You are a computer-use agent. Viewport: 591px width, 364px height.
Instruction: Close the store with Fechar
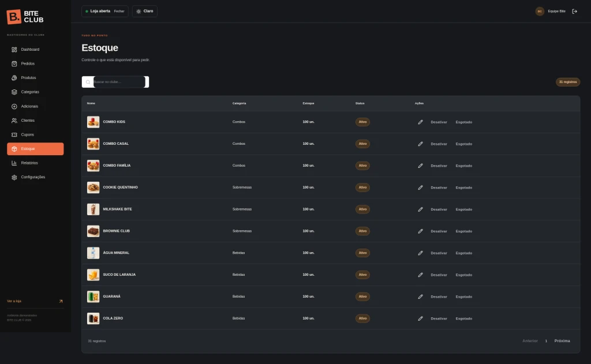pos(119,12)
